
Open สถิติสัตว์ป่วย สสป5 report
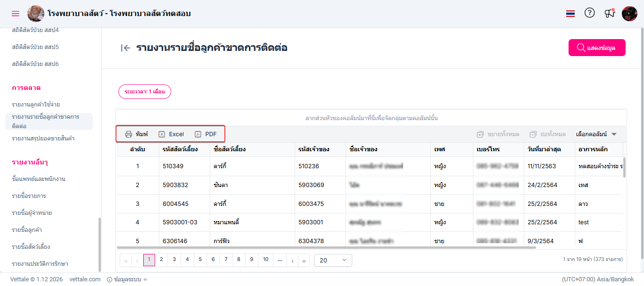click(x=35, y=47)
